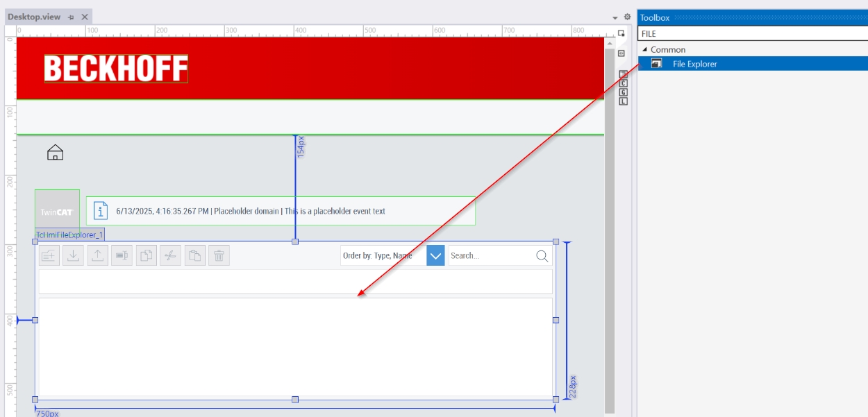The height and width of the screenshot is (417, 868).
Task: Click the download icon in File Explorer toolbar
Action: pos(74,255)
